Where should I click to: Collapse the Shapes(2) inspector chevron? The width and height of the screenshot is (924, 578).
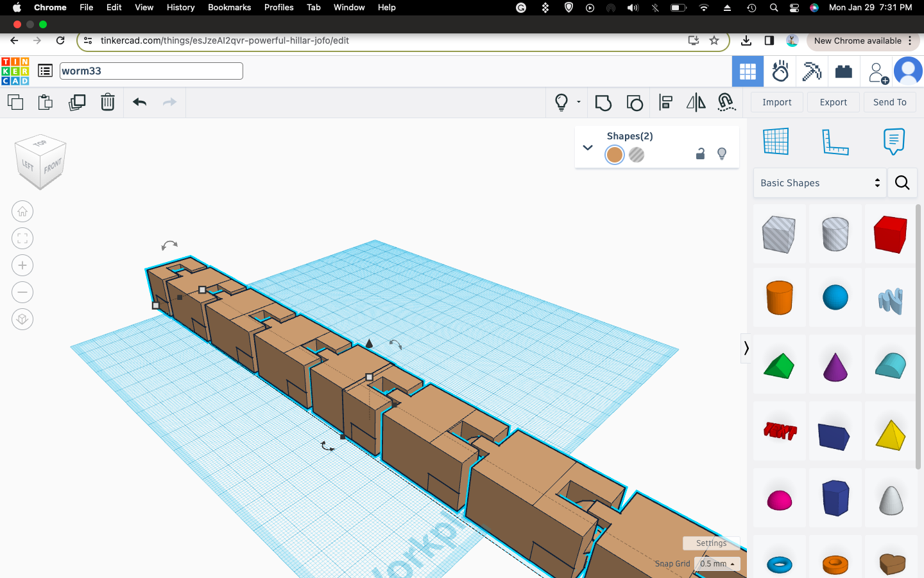coord(588,148)
